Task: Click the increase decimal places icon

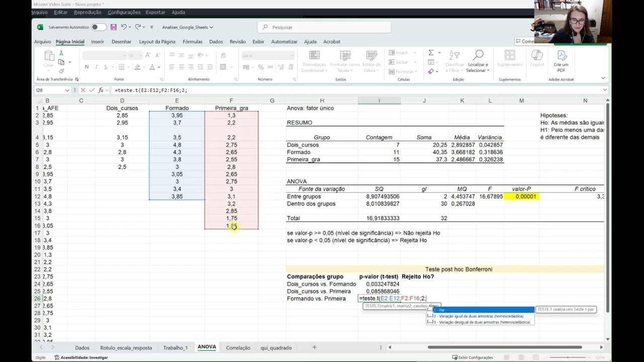Action: (280, 67)
